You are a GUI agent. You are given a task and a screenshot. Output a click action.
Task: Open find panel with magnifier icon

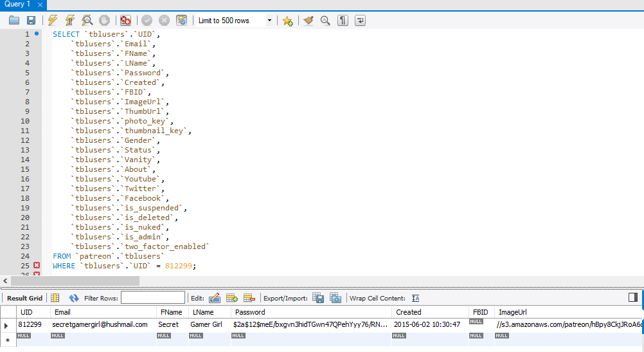[x=325, y=20]
